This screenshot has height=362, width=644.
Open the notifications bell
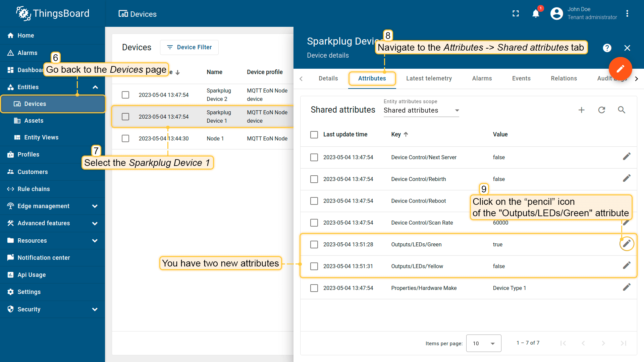[536, 13]
